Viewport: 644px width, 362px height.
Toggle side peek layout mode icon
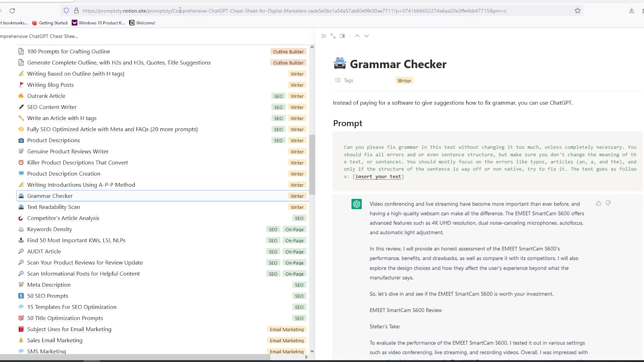pyautogui.click(x=342, y=36)
